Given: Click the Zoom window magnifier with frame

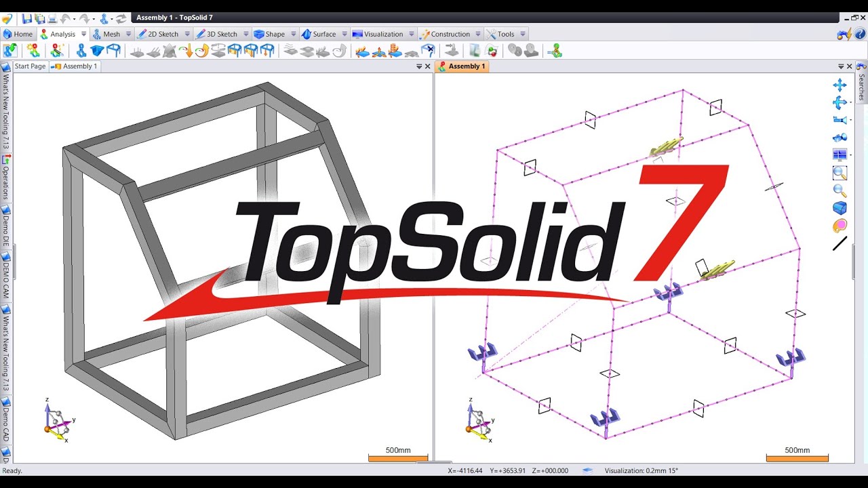Looking at the screenshot, I should 840,173.
